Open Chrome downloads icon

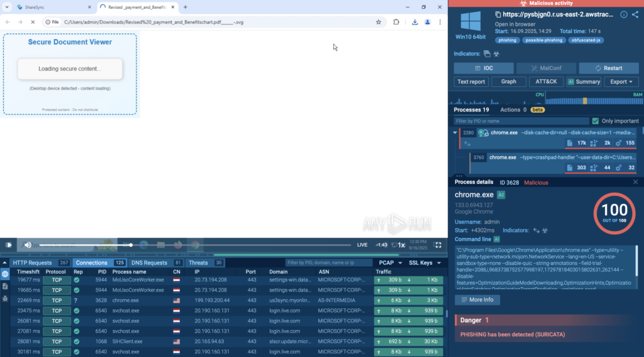414,22
